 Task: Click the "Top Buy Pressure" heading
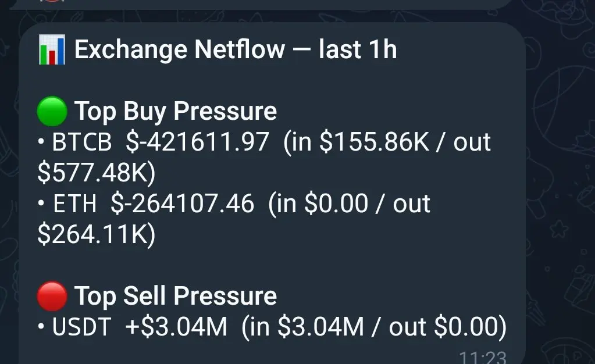pyautogui.click(x=175, y=111)
